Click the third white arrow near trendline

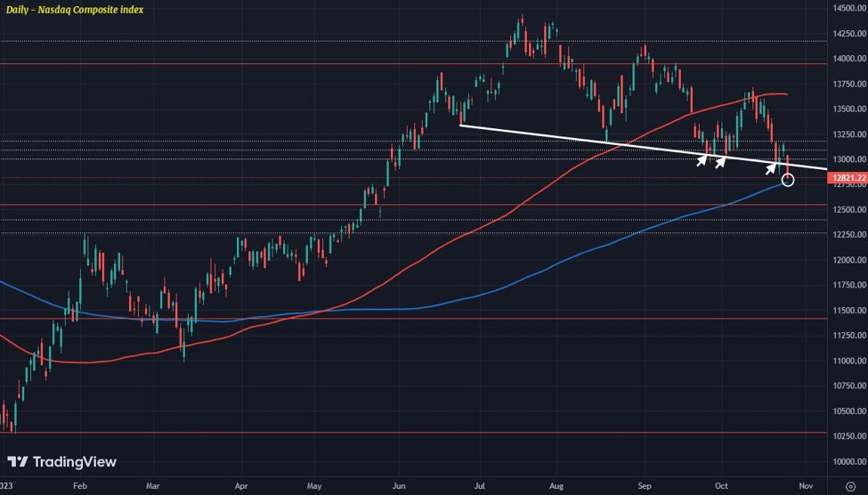coord(771,168)
